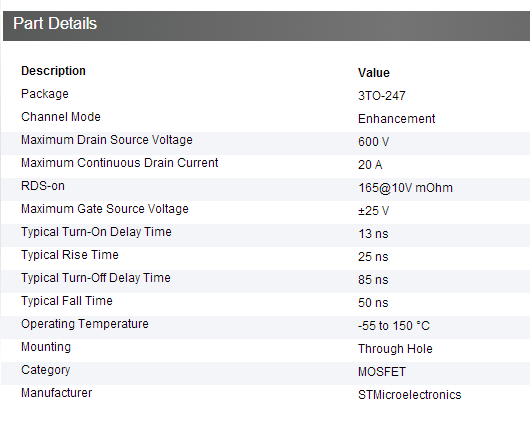
Task: Click the Part Details header bar
Action: [266, 26]
